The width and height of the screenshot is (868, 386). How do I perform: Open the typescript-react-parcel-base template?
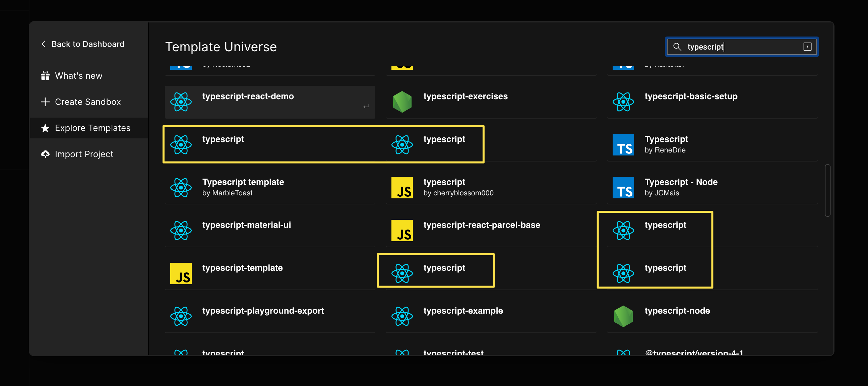pyautogui.click(x=491, y=231)
